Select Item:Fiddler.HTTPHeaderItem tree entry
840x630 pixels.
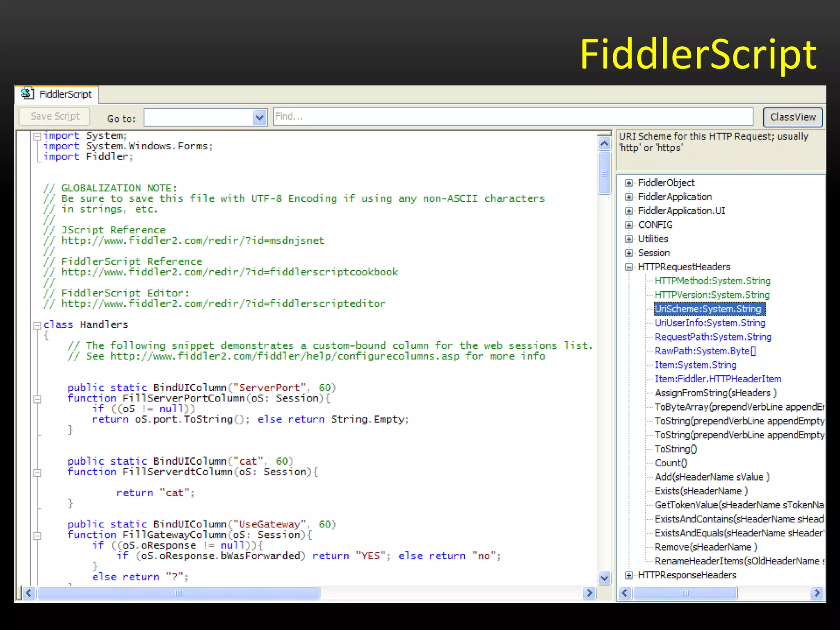tap(718, 379)
